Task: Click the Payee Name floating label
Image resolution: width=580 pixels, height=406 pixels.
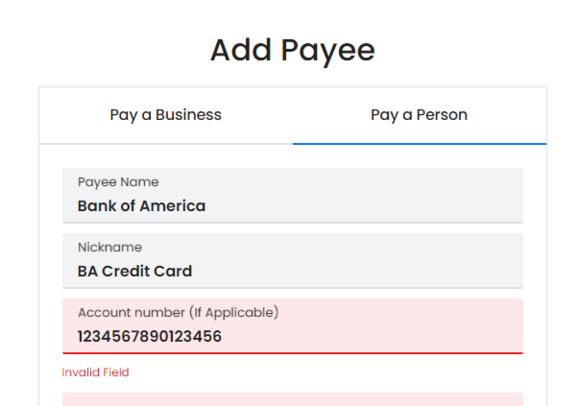Action: coord(118,182)
